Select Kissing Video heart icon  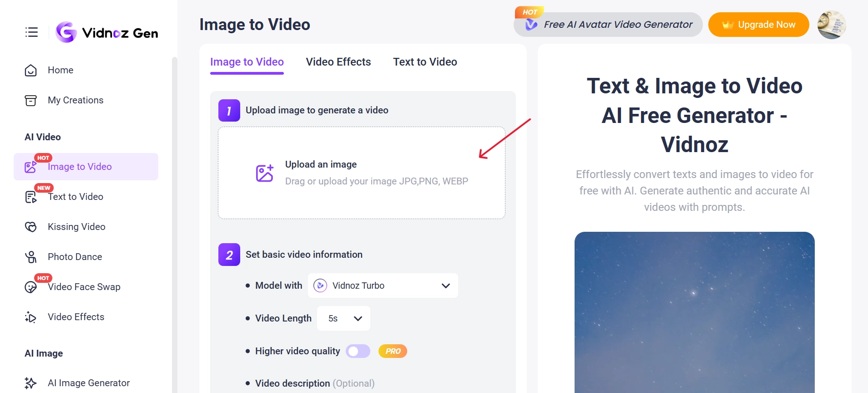point(30,227)
